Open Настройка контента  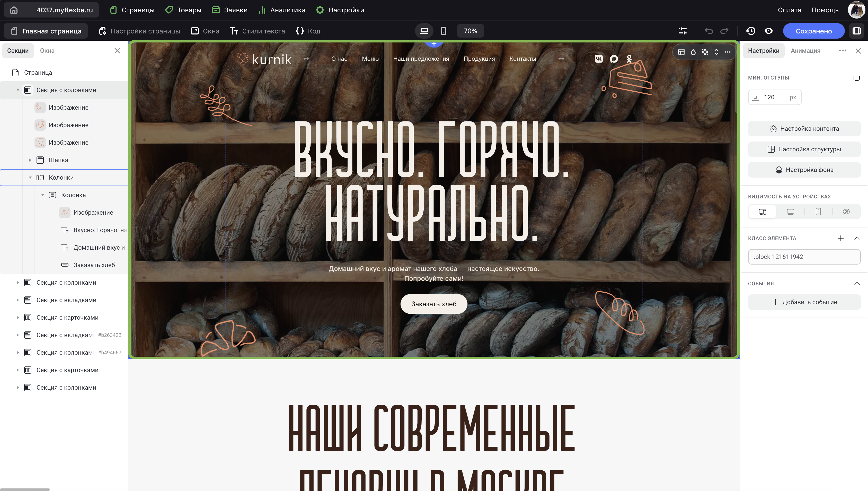[804, 128]
